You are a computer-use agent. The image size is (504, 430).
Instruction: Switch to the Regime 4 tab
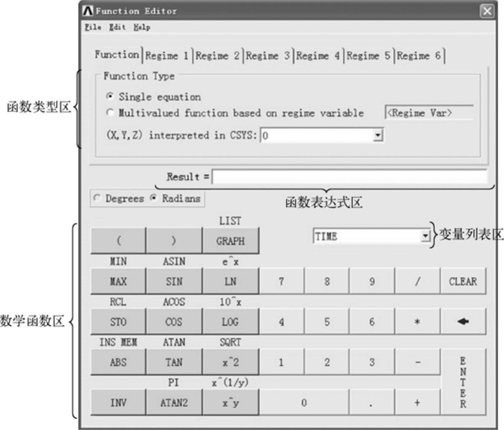point(318,56)
